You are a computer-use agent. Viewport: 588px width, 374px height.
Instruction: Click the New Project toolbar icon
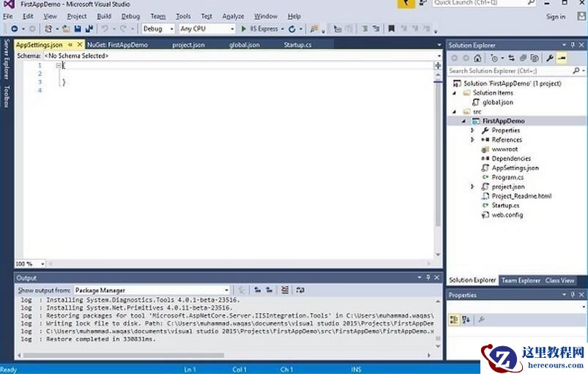pyautogui.click(x=48, y=29)
